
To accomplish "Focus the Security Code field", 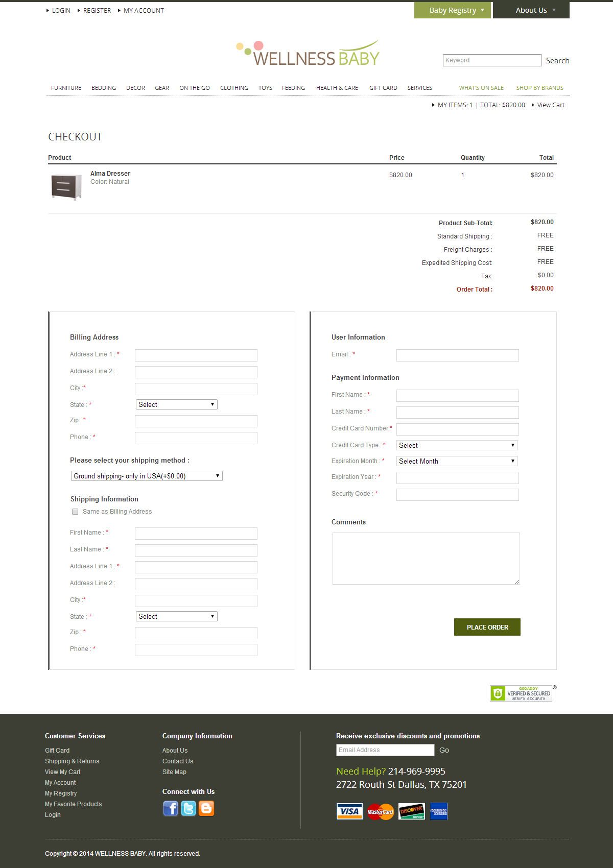I will [x=458, y=495].
